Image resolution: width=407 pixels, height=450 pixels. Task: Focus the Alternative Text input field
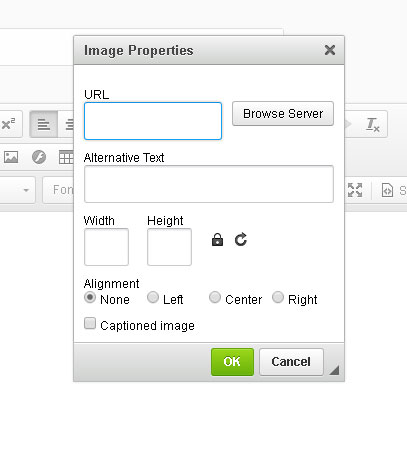(209, 184)
